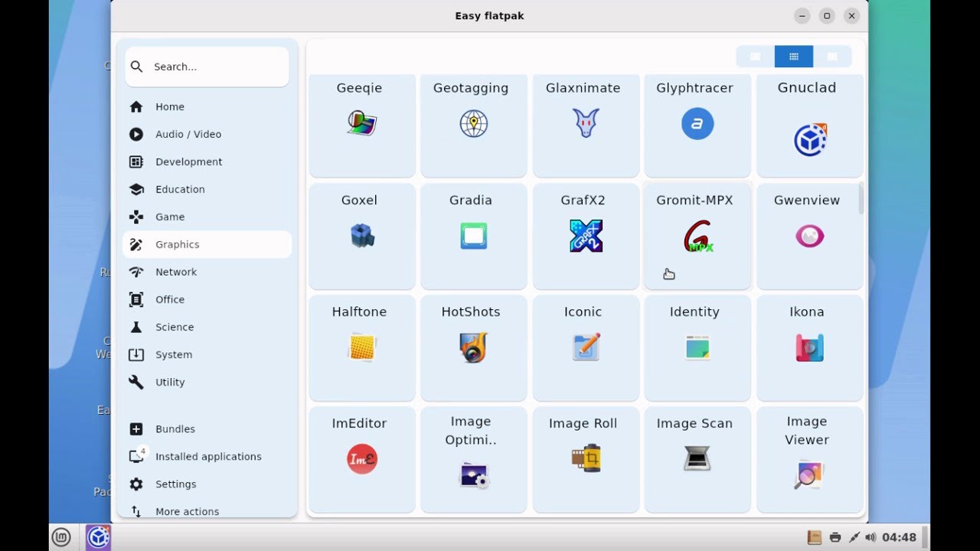The height and width of the screenshot is (551, 980).
Task: Click the Easy flatpak taskbar icon
Action: pyautogui.click(x=98, y=537)
